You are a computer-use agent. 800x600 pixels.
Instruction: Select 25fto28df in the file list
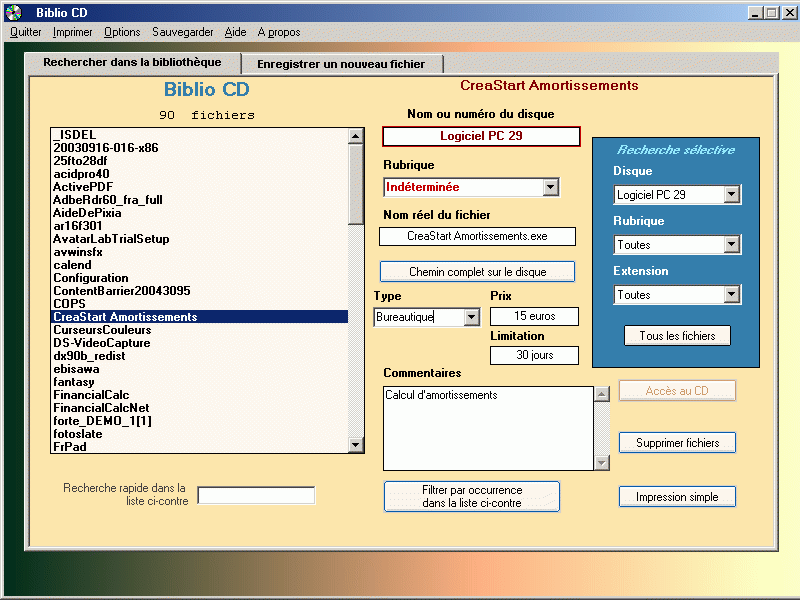(x=199, y=161)
